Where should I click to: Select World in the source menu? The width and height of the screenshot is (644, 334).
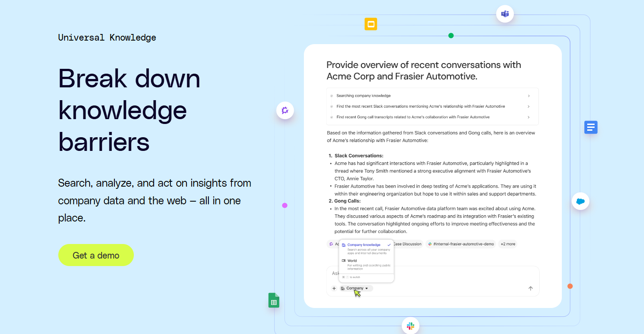366,264
